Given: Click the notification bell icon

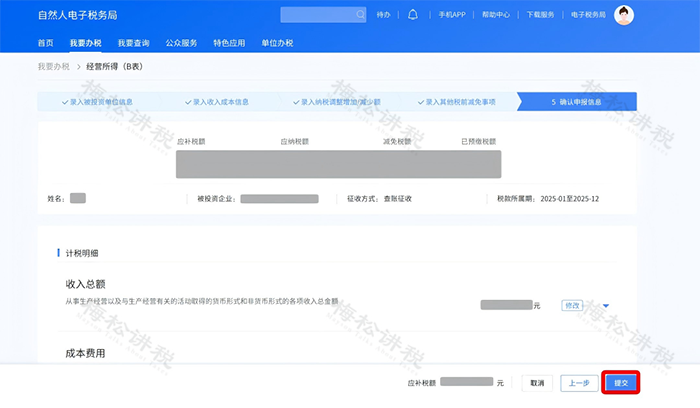Looking at the screenshot, I should click(x=412, y=15).
